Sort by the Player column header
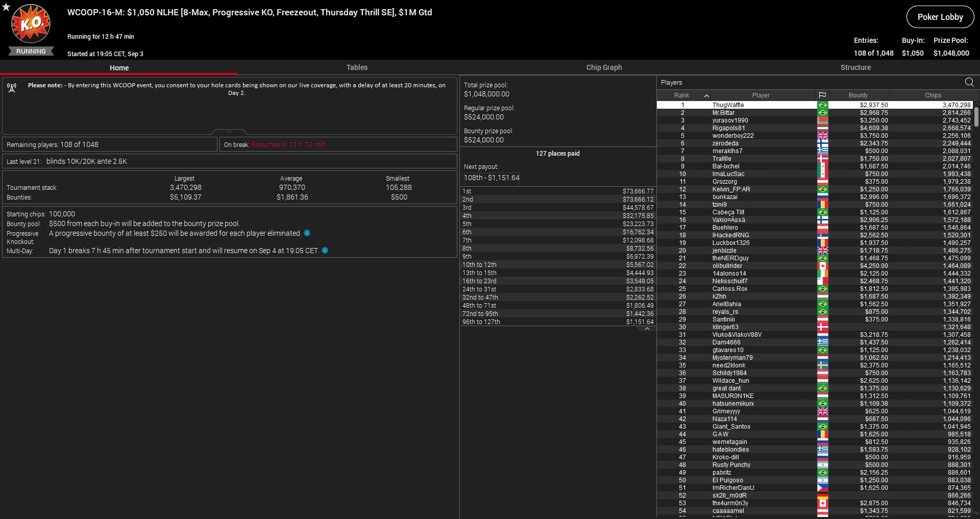The width and height of the screenshot is (980, 519). click(761, 95)
